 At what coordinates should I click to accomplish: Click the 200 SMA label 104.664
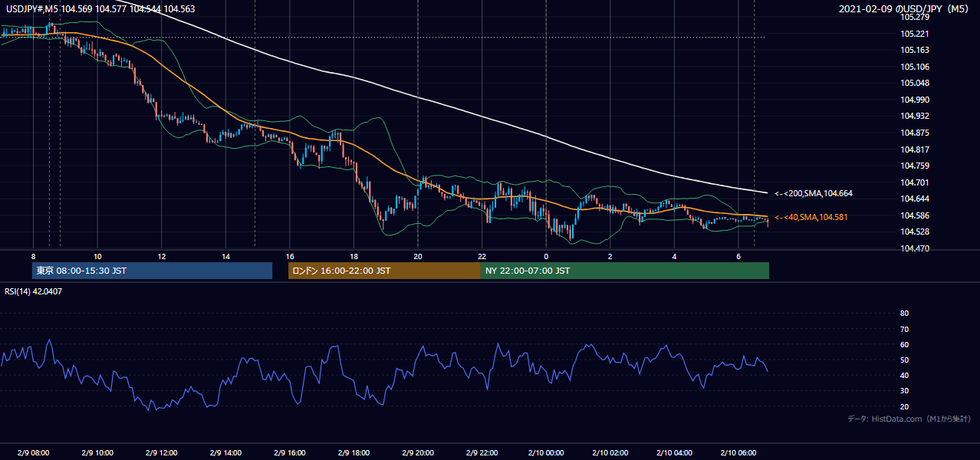[813, 194]
